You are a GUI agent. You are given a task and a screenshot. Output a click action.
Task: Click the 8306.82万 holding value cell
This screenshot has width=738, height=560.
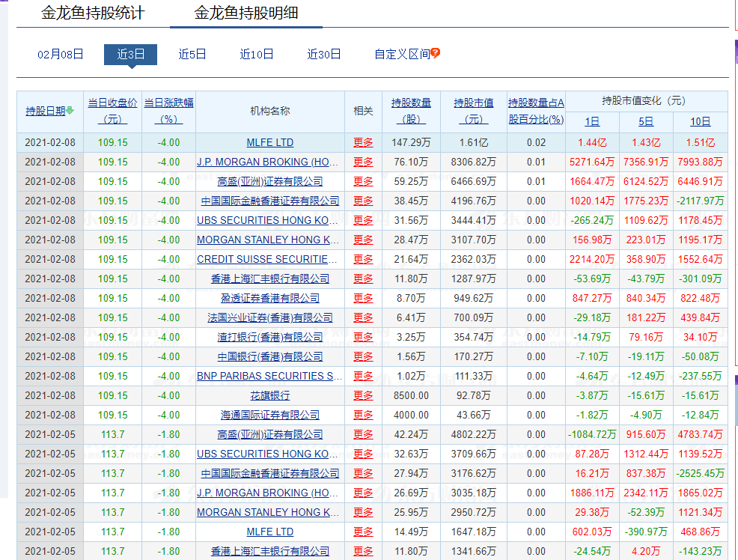click(474, 162)
